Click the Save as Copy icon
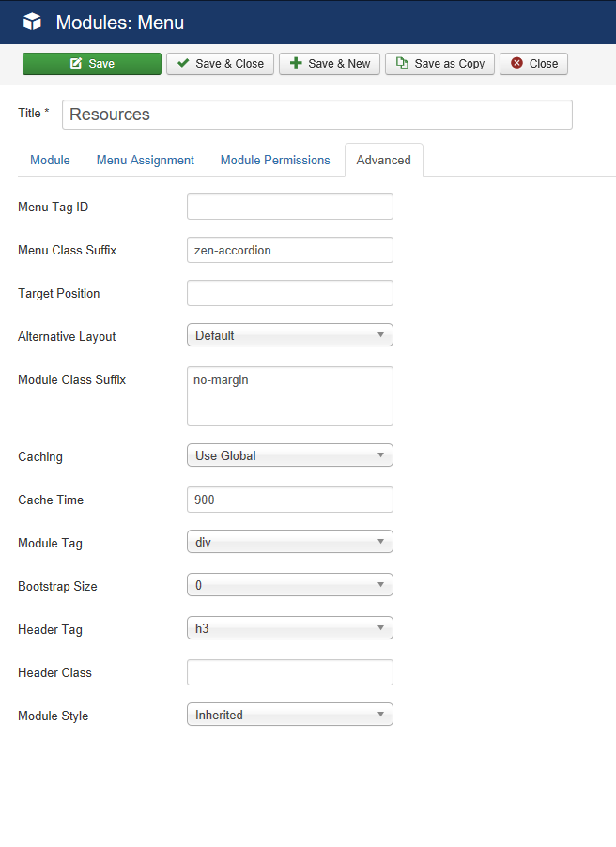This screenshot has width=616, height=847. [402, 63]
